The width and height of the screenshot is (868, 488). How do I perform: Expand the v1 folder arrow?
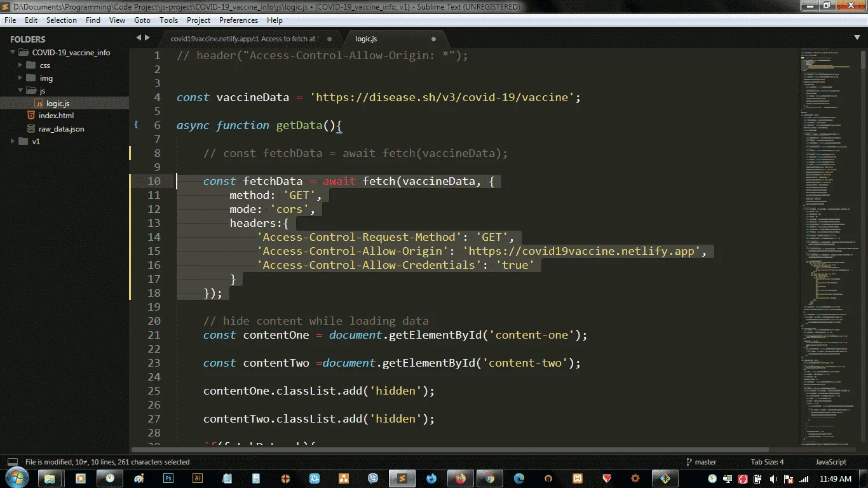point(12,142)
